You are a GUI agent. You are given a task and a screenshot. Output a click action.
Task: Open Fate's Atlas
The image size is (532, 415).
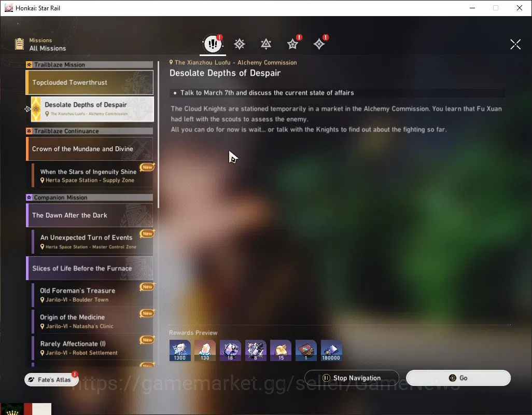pos(51,379)
